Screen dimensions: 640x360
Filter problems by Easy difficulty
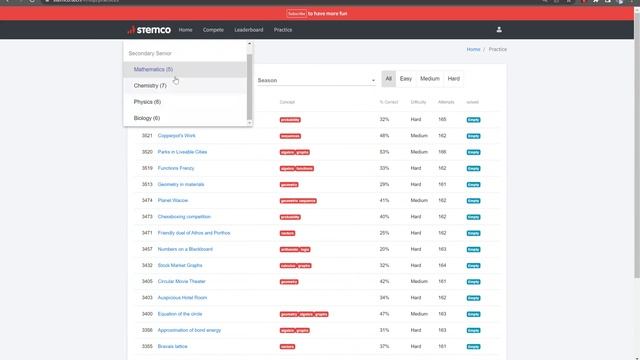tap(406, 79)
